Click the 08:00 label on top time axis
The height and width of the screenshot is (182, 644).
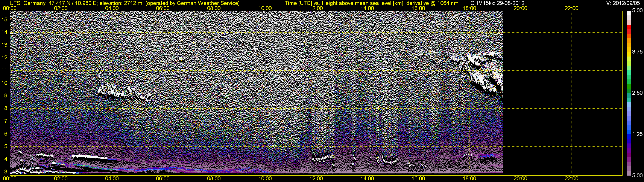214,8
